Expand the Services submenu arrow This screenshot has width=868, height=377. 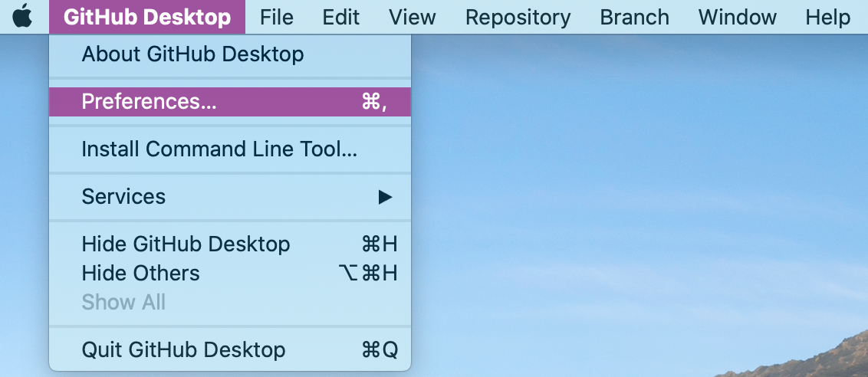click(x=385, y=197)
